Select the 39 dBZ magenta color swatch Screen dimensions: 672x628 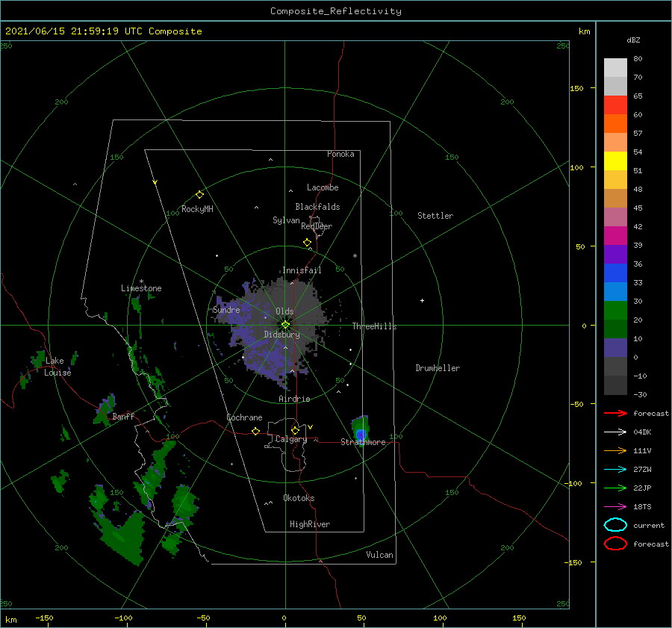click(615, 236)
